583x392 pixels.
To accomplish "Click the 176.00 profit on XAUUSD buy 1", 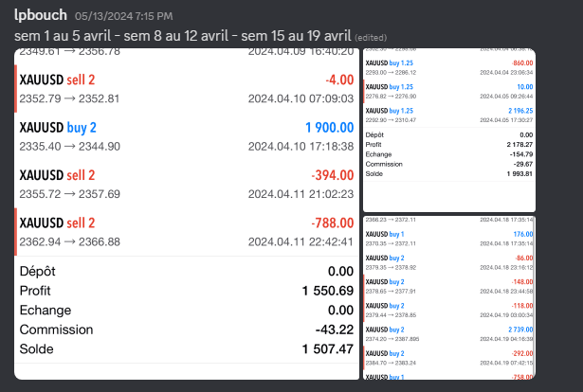I will click(523, 234).
